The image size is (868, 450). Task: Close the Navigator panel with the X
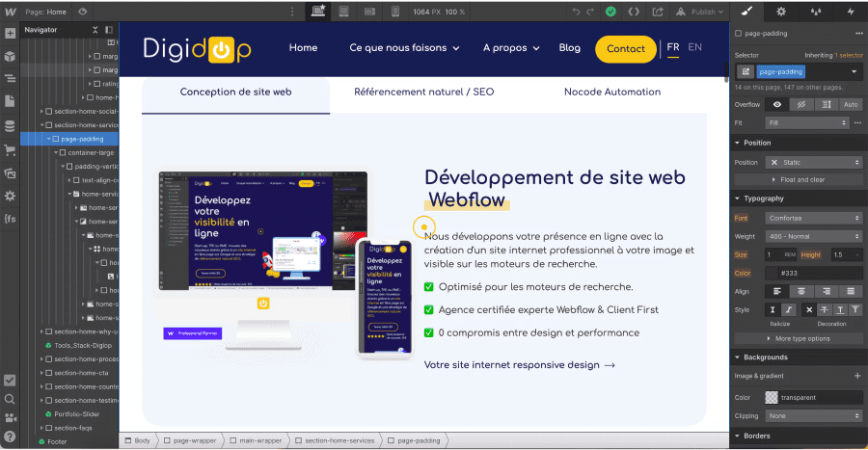coord(95,30)
